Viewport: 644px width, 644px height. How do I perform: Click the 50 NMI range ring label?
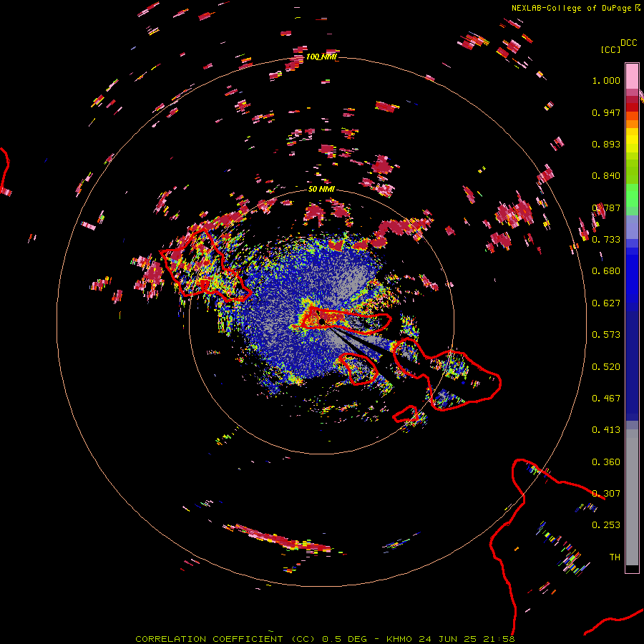tap(321, 190)
